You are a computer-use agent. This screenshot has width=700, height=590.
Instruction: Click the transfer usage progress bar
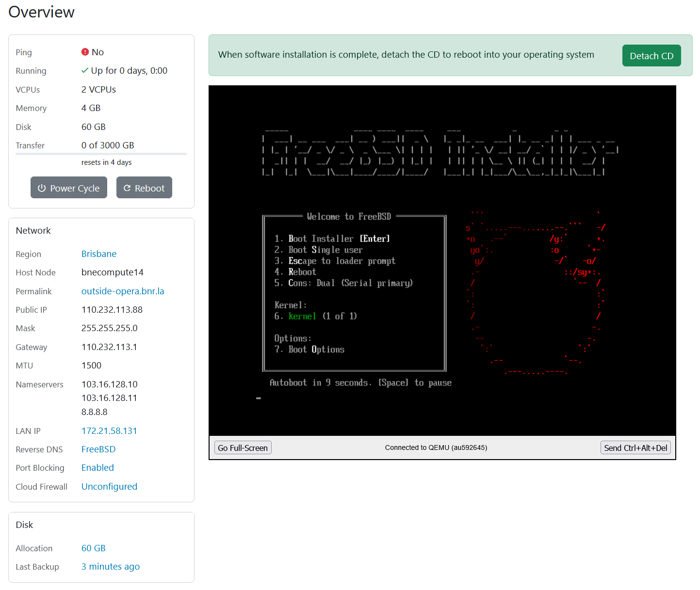101,154
